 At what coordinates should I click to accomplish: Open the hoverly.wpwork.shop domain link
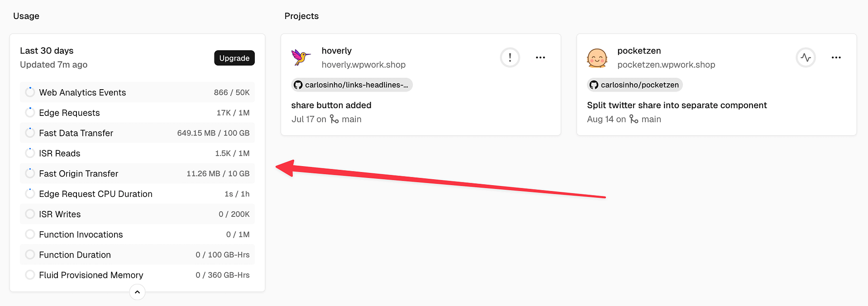pos(363,65)
